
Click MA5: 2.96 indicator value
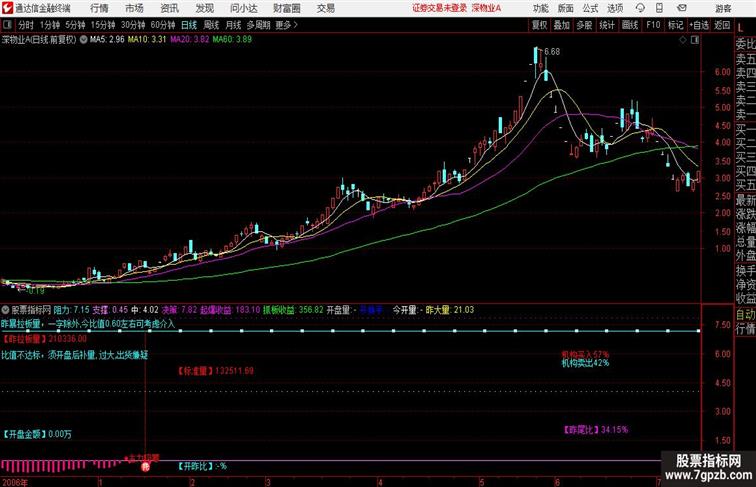pos(107,40)
